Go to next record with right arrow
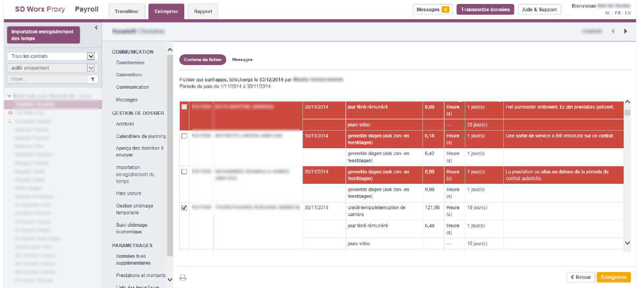This screenshot has width=644, height=289. click(625, 31)
